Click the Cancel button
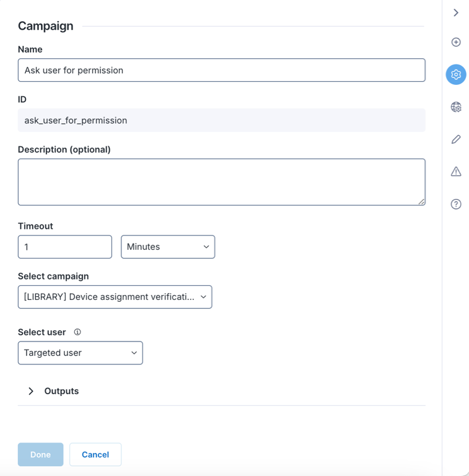 (x=95, y=454)
